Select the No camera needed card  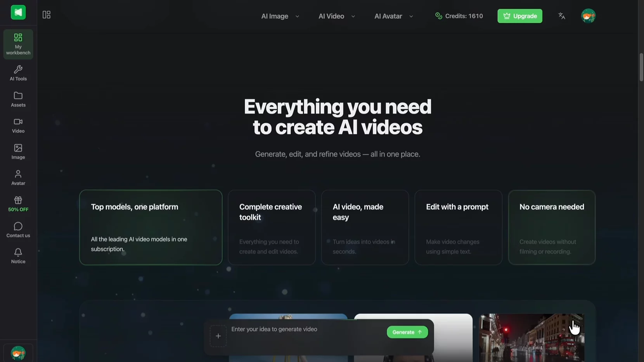tap(552, 228)
